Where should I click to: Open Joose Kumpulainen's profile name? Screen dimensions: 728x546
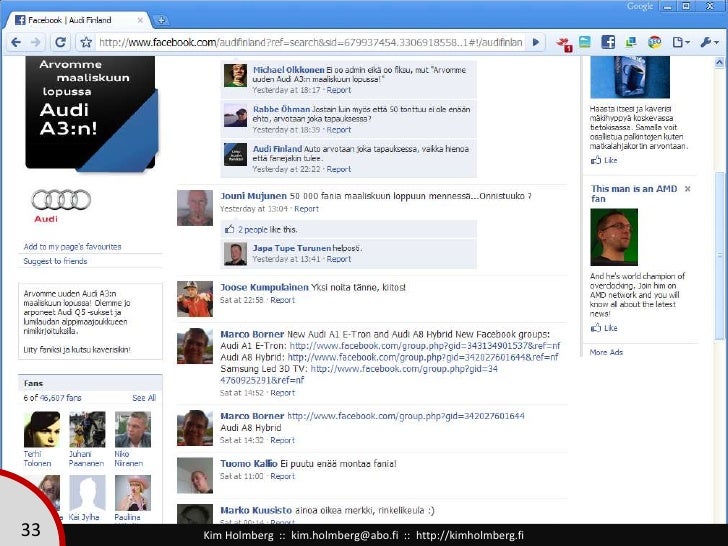264,287
